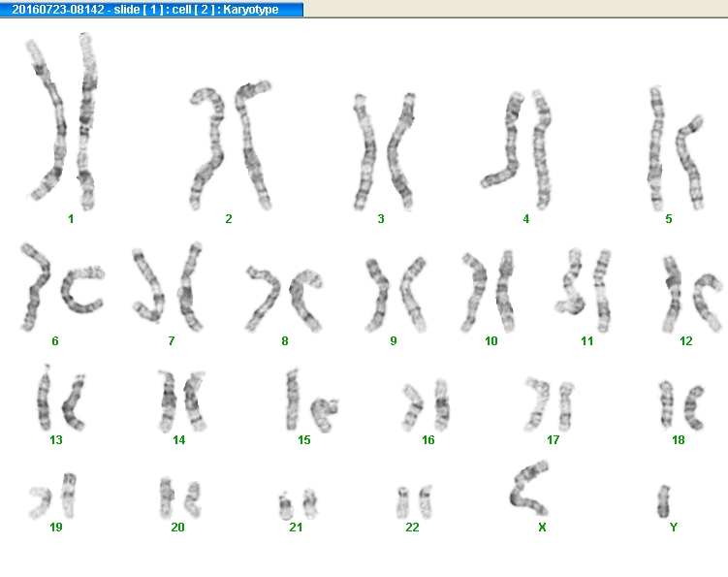This screenshot has width=728, height=577.
Task: Click the green label number 1
Action: point(71,219)
